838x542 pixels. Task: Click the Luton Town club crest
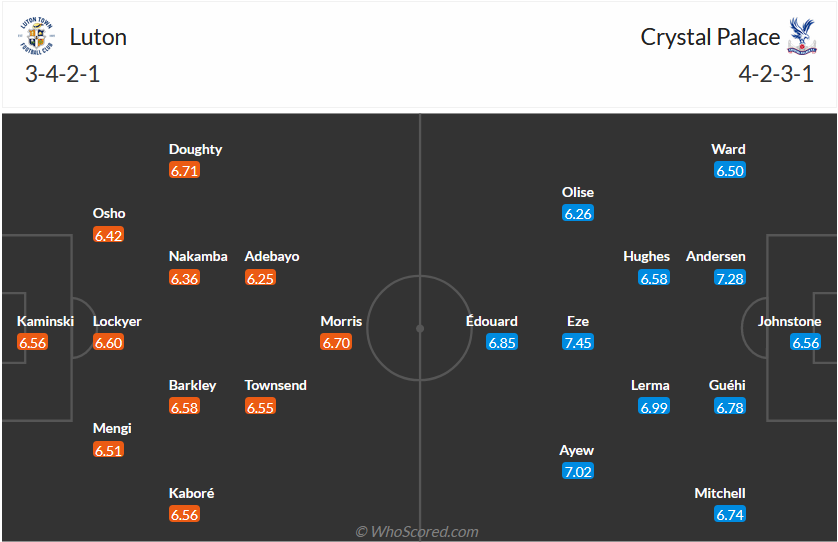pos(38,38)
